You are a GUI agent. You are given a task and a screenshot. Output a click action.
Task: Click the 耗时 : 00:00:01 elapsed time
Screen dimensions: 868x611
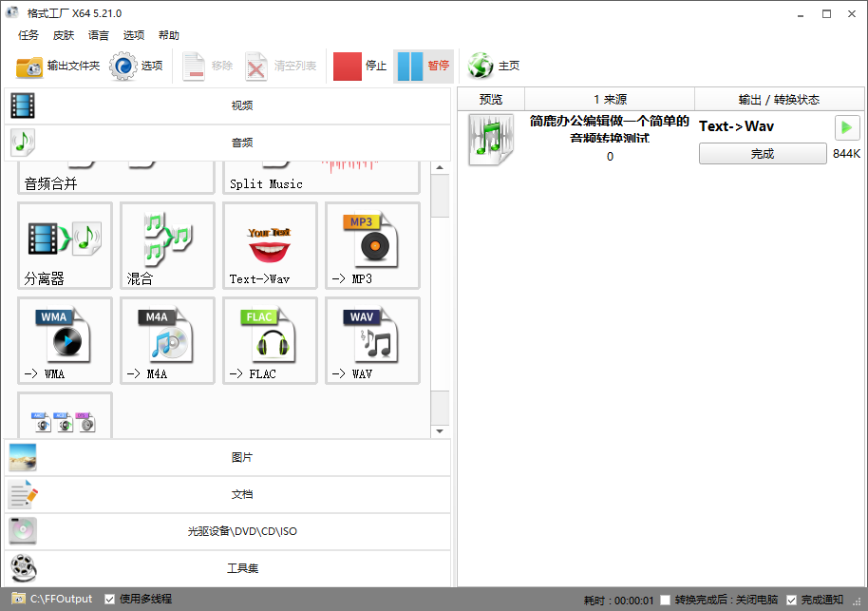tap(618, 601)
